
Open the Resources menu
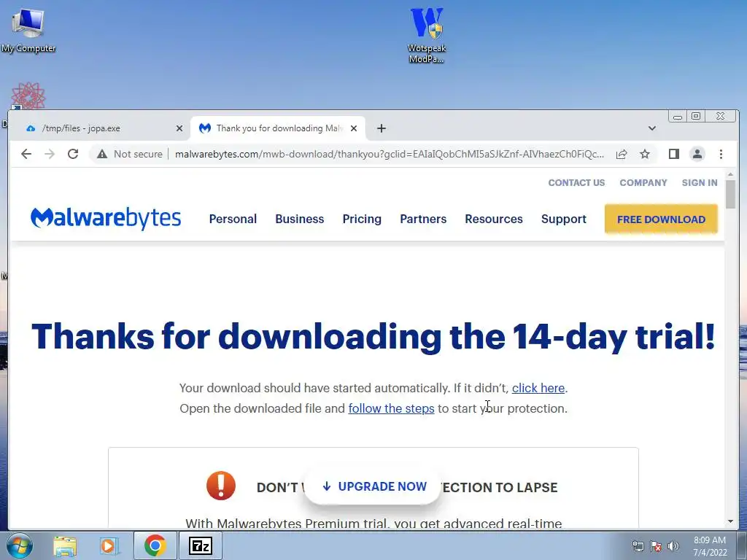(494, 219)
